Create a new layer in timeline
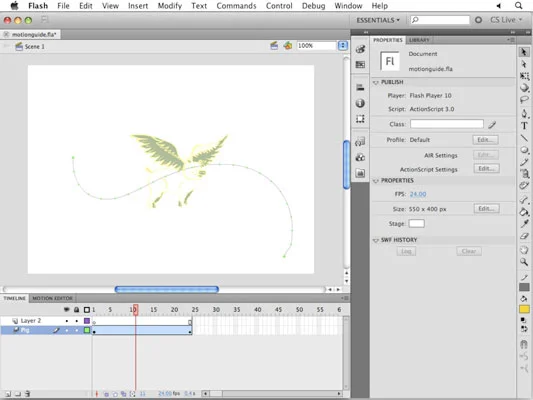The height and width of the screenshot is (400, 533). pyautogui.click(x=8, y=394)
